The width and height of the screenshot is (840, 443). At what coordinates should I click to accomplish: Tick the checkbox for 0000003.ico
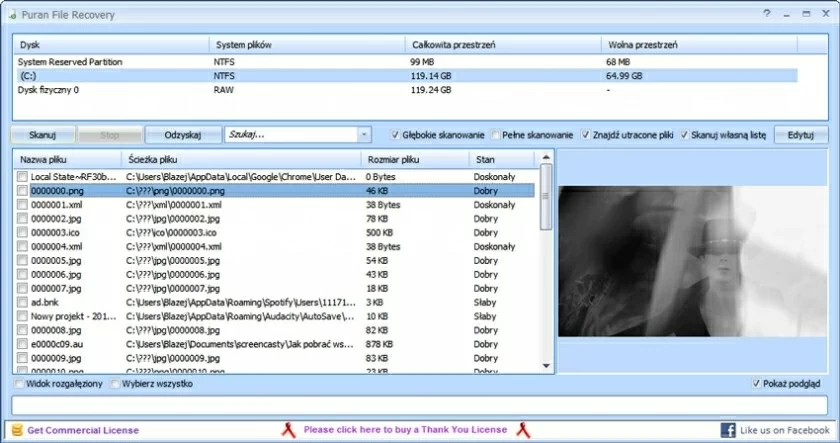click(x=22, y=232)
